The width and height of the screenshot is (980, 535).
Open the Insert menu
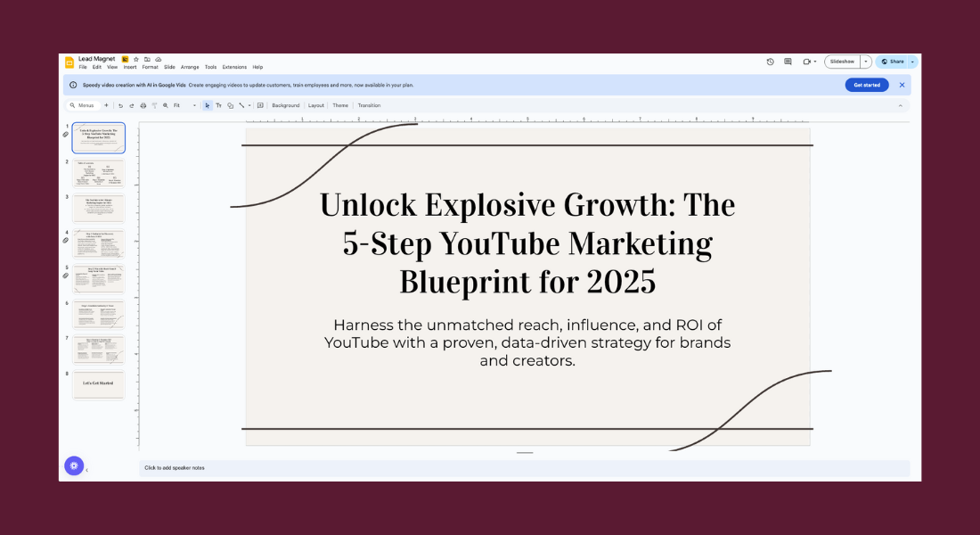(130, 67)
